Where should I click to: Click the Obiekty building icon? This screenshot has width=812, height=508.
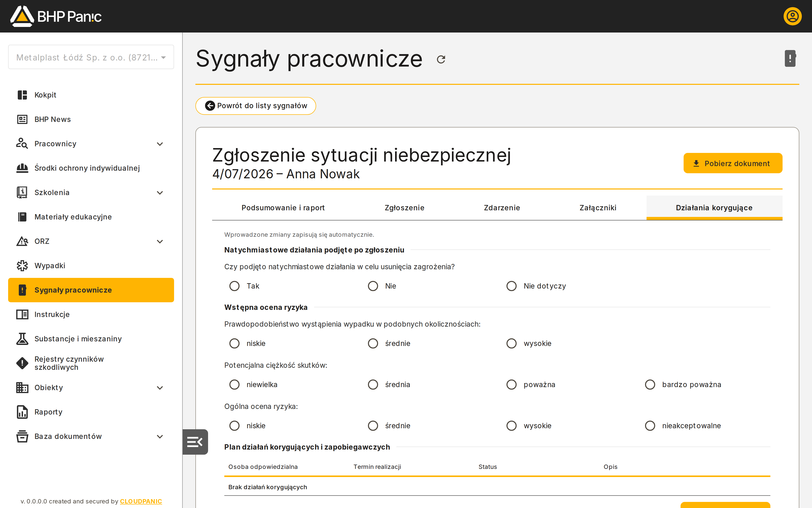pyautogui.click(x=22, y=387)
